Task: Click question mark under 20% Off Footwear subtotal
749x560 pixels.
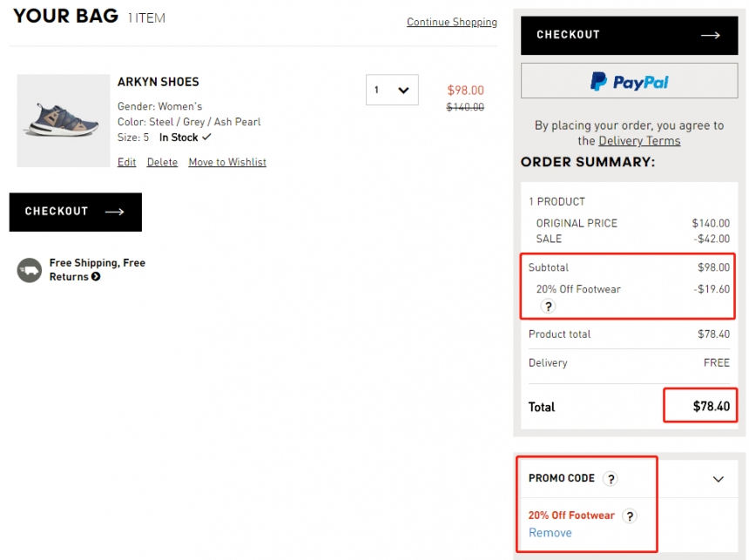Action: point(548,307)
